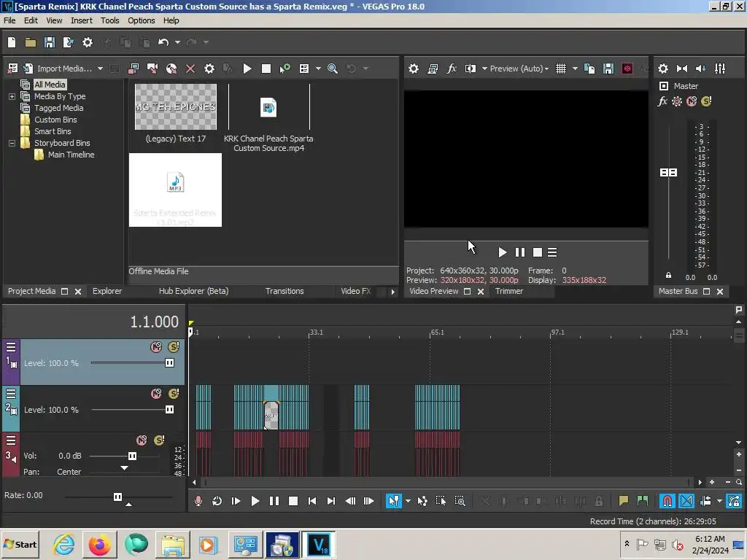Start media preview in Project Media toolbar
Image resolution: width=747 pixels, height=560 pixels.
247,69
